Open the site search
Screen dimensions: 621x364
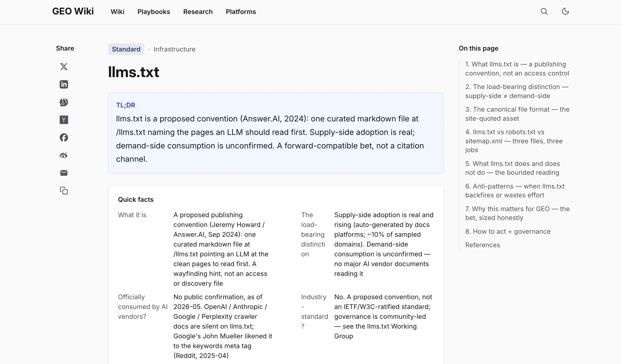[544, 11]
